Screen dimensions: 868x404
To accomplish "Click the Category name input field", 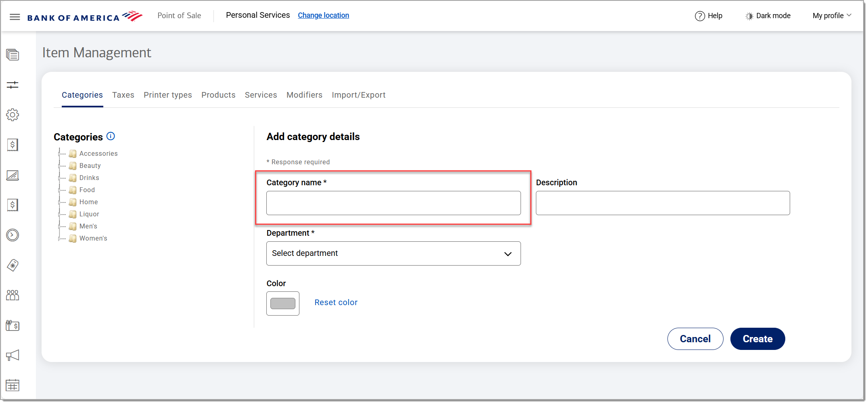I will [393, 203].
